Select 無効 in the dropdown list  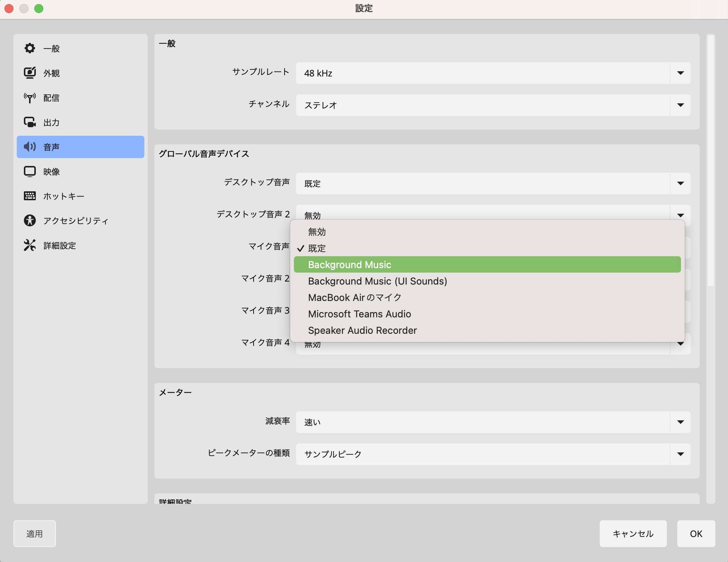487,232
